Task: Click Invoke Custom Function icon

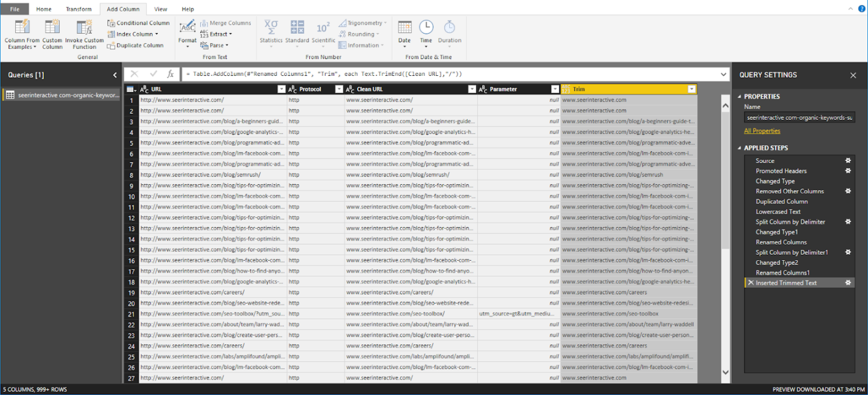Action: [84, 28]
